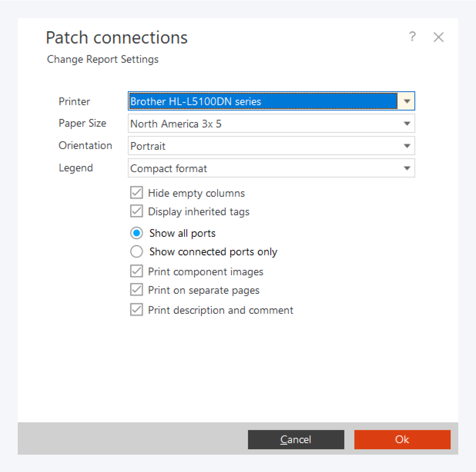Expand the Legend dropdown
Image resolution: width=476 pixels, height=472 pixels.
click(407, 168)
